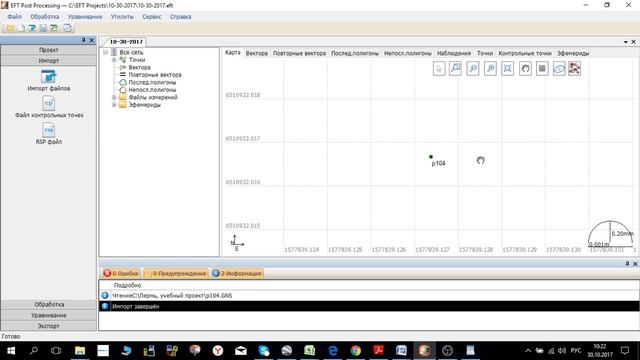
Task: Toggle the 2 Информация info filter
Action: click(237, 273)
